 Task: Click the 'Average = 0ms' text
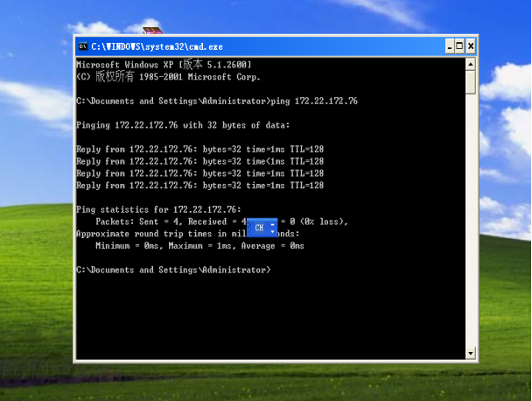pyautogui.click(x=272, y=246)
